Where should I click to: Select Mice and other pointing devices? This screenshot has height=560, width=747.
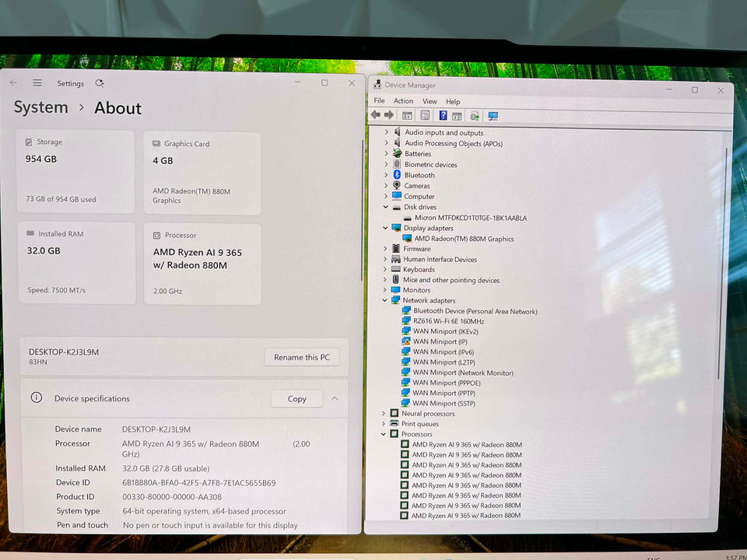451,280
